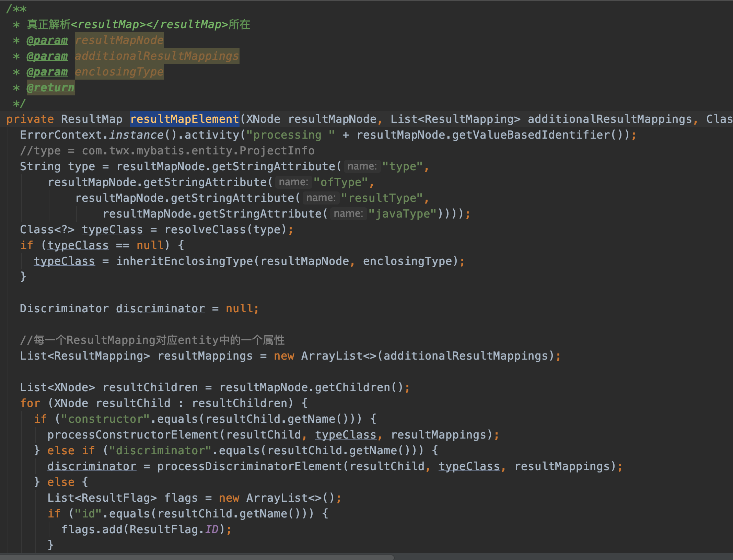The height and width of the screenshot is (560, 733).
Task: Click the @return Javadoc tag
Action: (x=50, y=87)
